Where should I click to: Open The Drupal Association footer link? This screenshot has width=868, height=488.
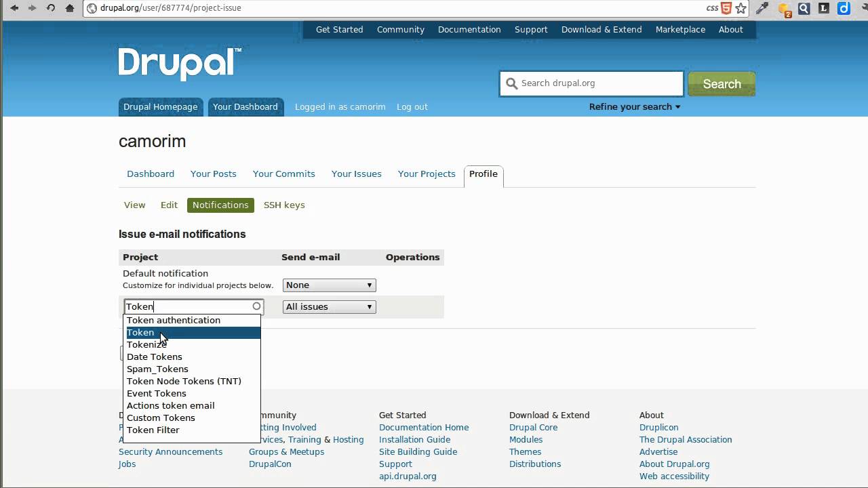point(686,440)
